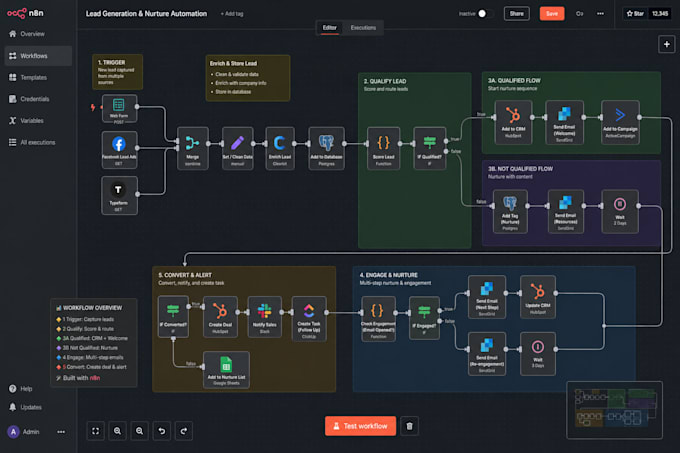680x453 pixels.
Task: Select the 1. TRIGGER sticky note
Action: coord(118,72)
